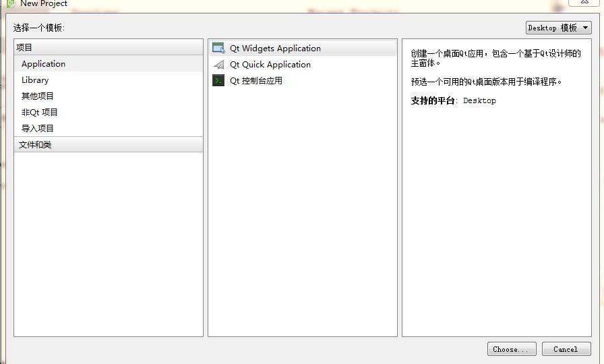Click the Qt Quick Application paper-plane icon
This screenshot has width=604, height=364.
tap(219, 64)
